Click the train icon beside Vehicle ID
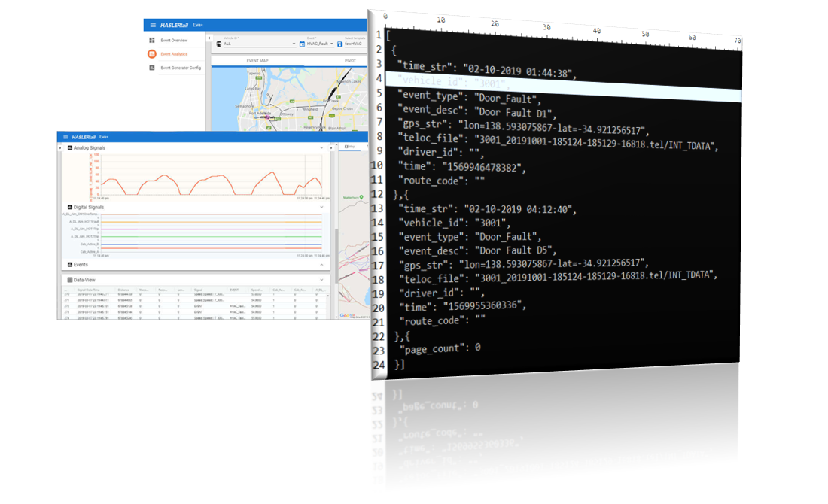 click(x=218, y=44)
